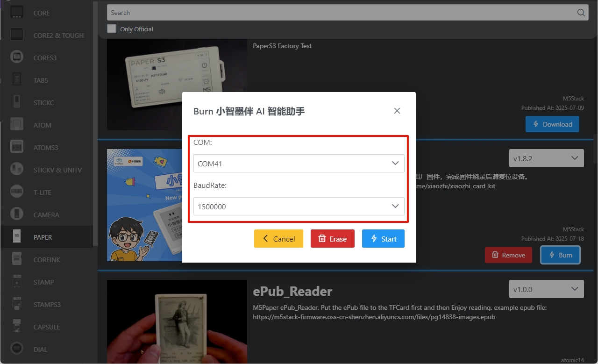Open the COM port dropdown

pos(299,164)
